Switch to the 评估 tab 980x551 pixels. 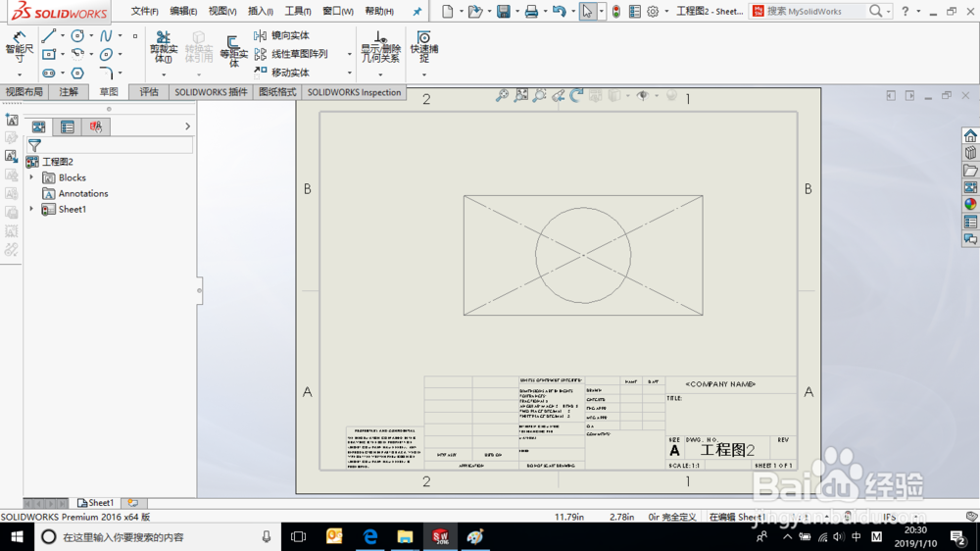[149, 92]
